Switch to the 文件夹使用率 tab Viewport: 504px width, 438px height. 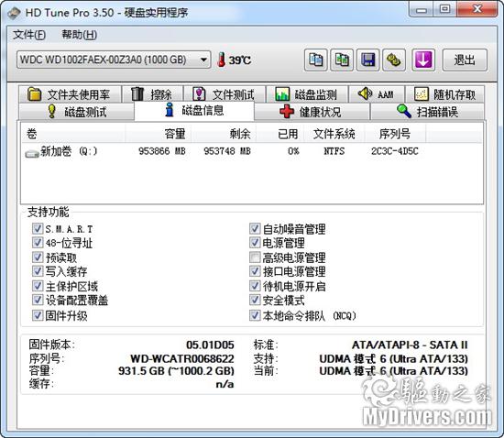70,94
